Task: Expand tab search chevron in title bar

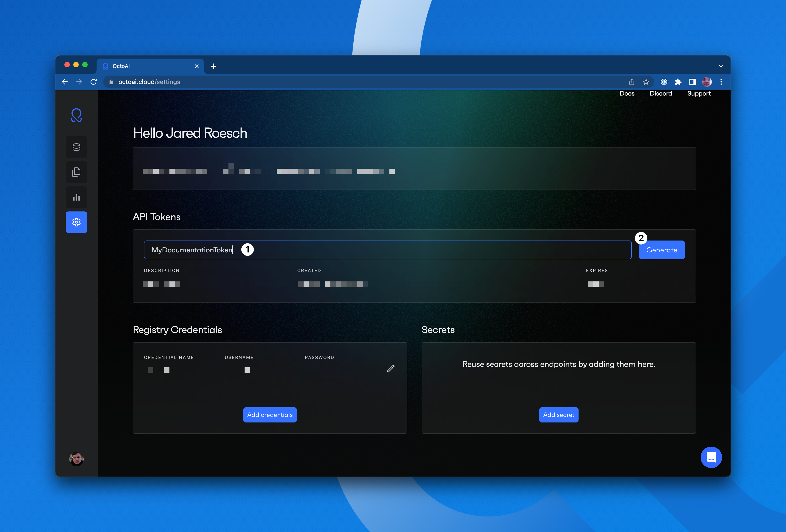Action: click(721, 66)
